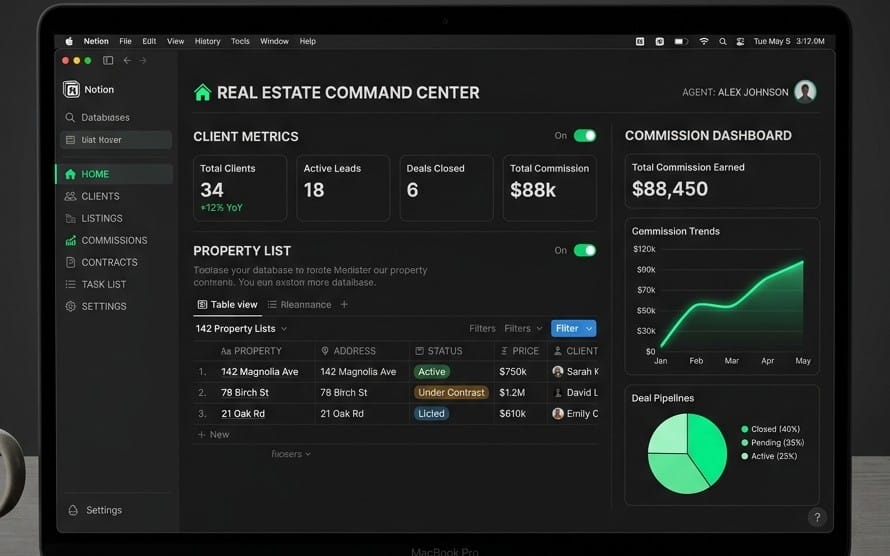Screen dimensions: 890x556
Task: Open the Notion app menu
Action: pos(96,41)
